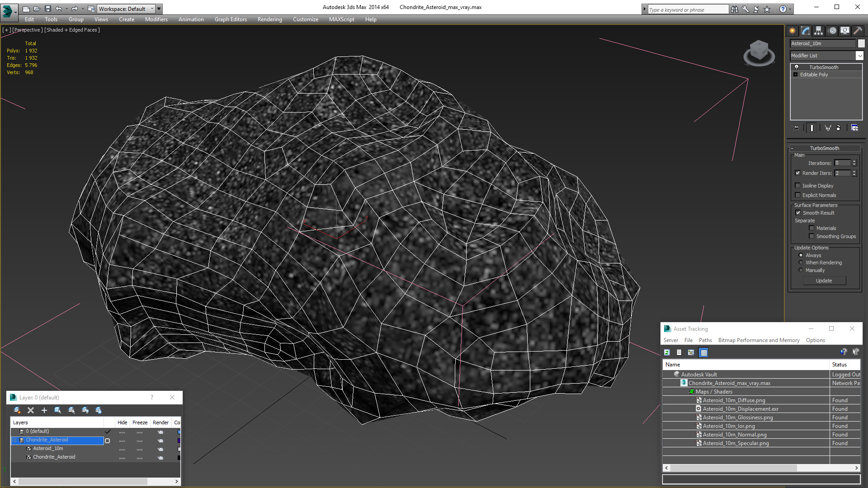Open the Undo history dropdown arrow
The width and height of the screenshot is (868, 488).
click(x=66, y=9)
